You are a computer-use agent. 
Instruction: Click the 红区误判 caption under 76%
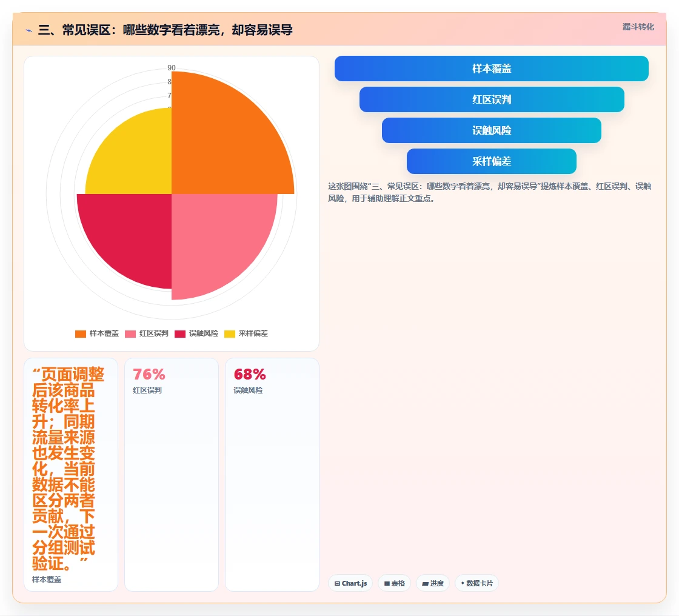click(x=147, y=390)
